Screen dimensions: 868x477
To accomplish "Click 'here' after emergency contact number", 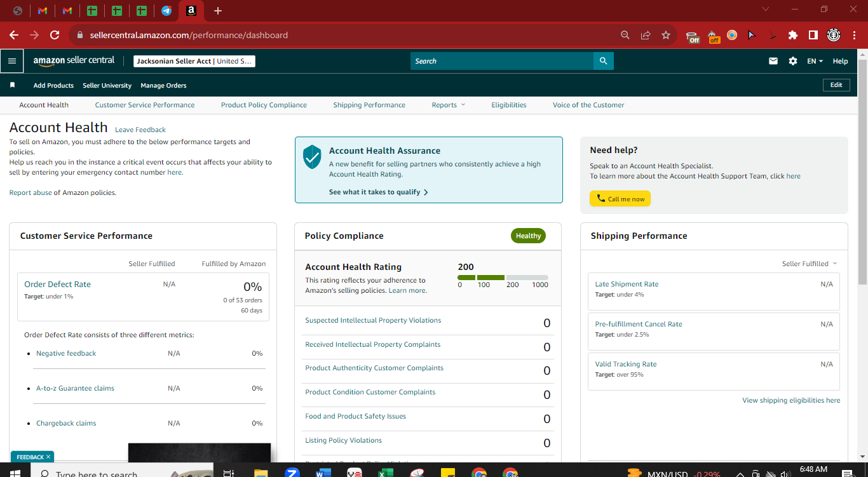I will point(174,172).
